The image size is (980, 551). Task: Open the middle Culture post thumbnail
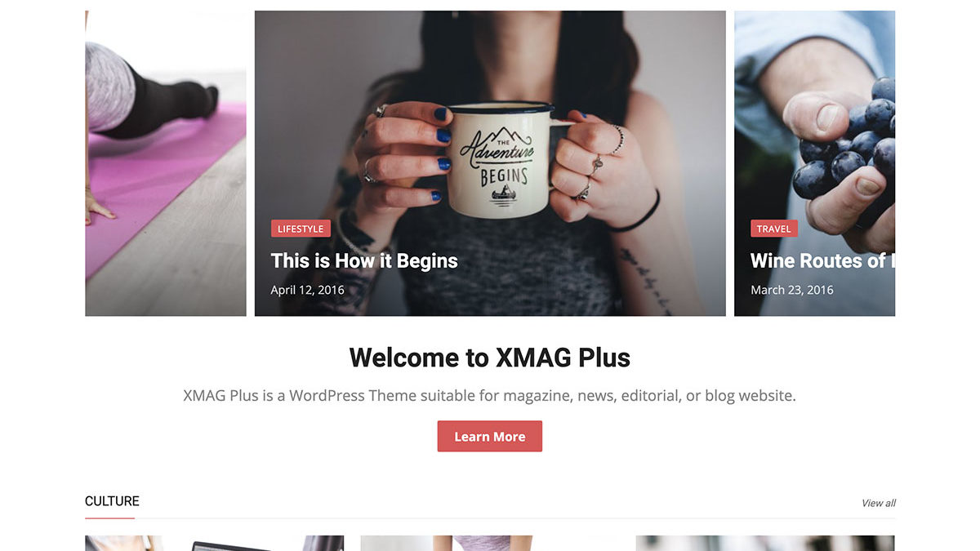tap(490, 543)
